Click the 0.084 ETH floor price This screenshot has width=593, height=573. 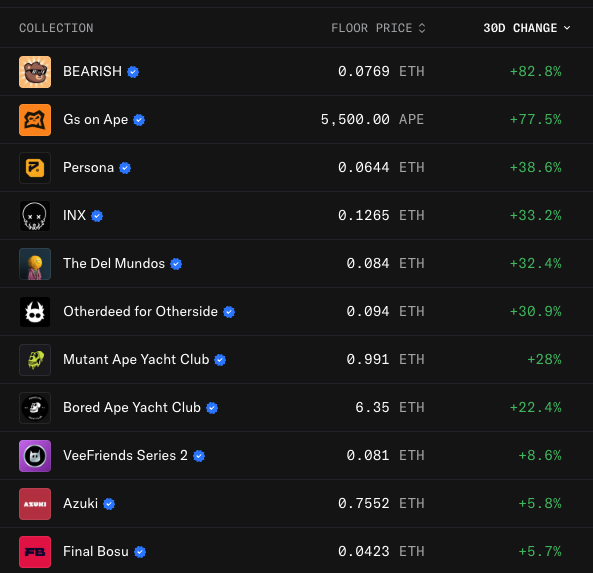tap(386, 264)
